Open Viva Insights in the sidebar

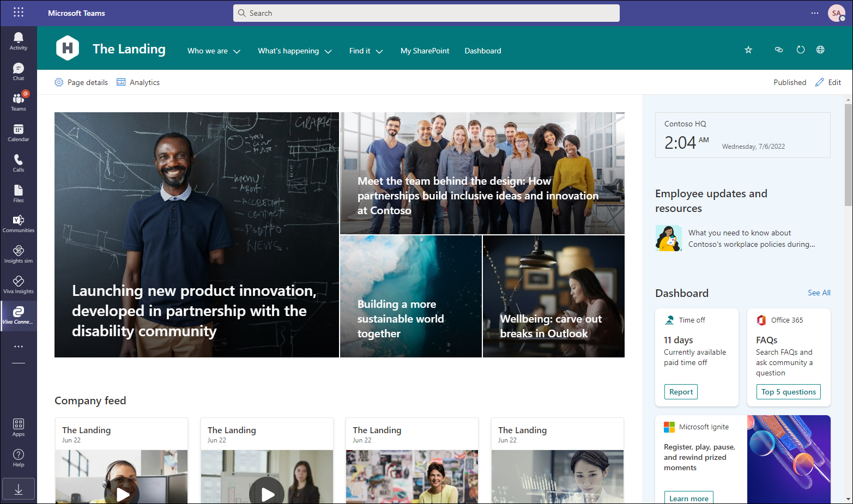(x=19, y=285)
